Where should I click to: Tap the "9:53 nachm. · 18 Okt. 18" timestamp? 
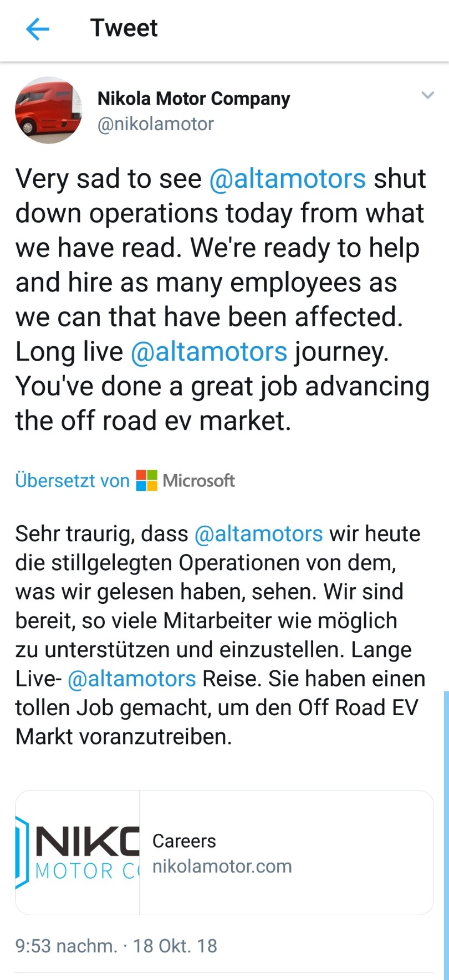pyautogui.click(x=116, y=946)
